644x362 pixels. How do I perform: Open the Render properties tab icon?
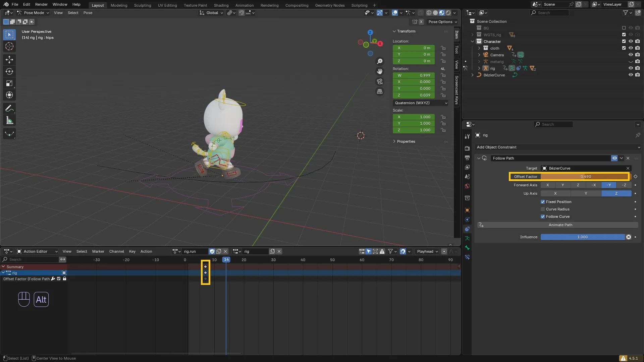[467, 148]
